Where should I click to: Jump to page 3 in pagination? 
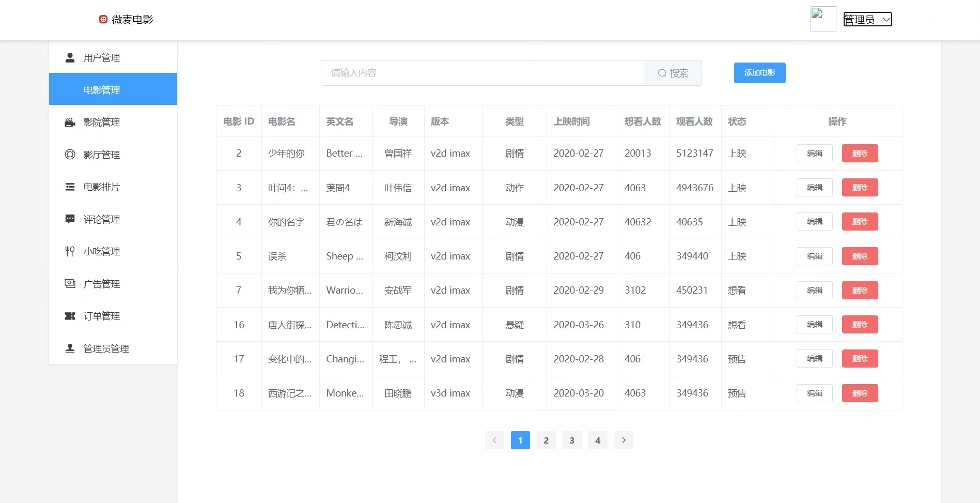pos(572,440)
